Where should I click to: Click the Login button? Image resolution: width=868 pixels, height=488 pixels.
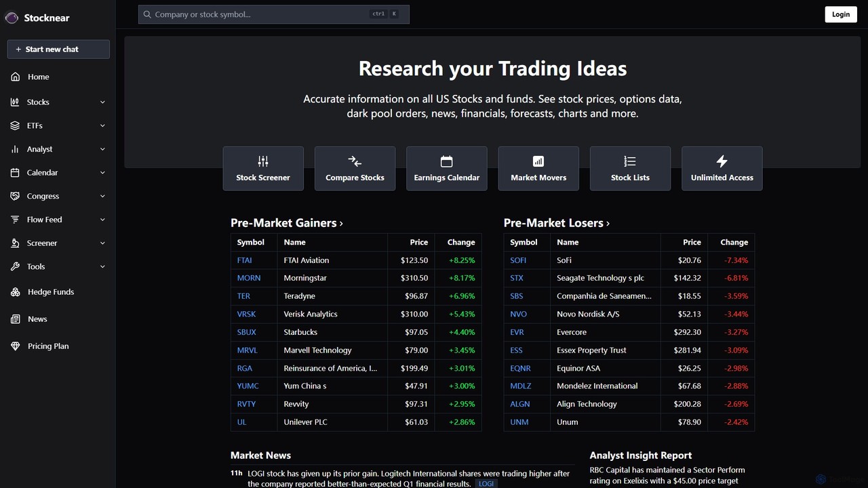841,14
